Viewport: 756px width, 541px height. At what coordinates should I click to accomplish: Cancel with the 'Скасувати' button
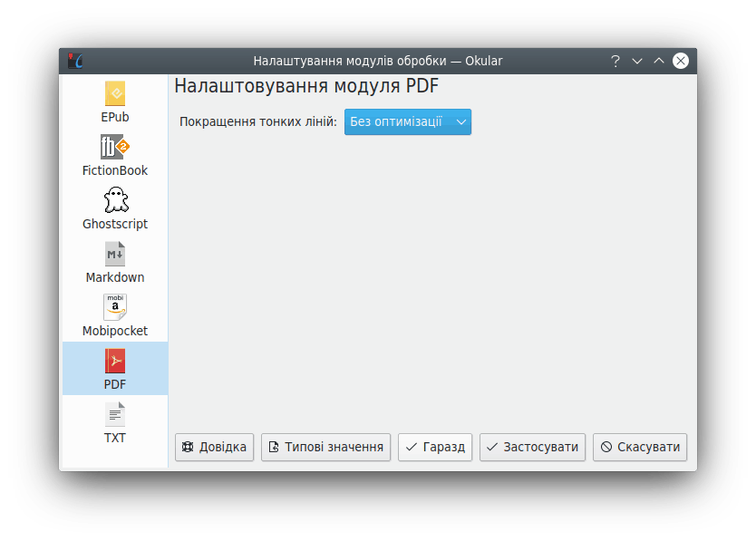pyautogui.click(x=640, y=447)
